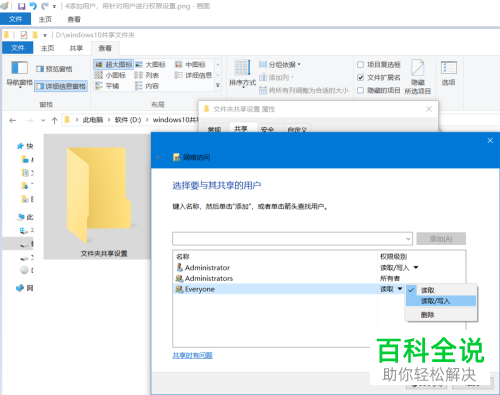This screenshot has height=395, width=500.
Task: Open recent locations chevron in Explorer
Action: pyautogui.click(x=43, y=120)
